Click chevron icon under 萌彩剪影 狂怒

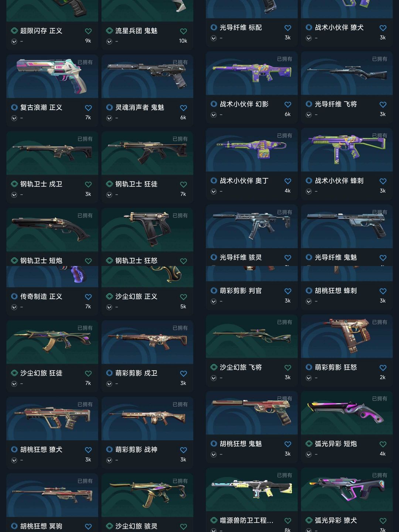pos(308,378)
